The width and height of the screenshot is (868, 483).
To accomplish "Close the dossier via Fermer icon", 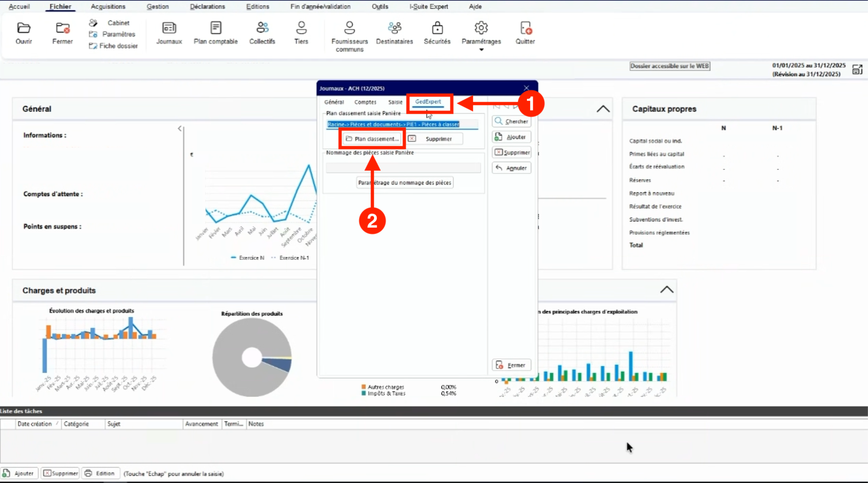I will 62,33.
